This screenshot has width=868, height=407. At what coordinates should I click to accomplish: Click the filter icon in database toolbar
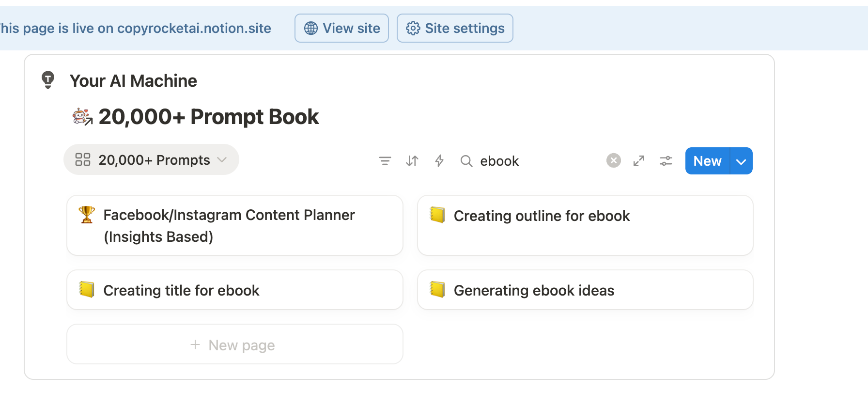click(385, 161)
